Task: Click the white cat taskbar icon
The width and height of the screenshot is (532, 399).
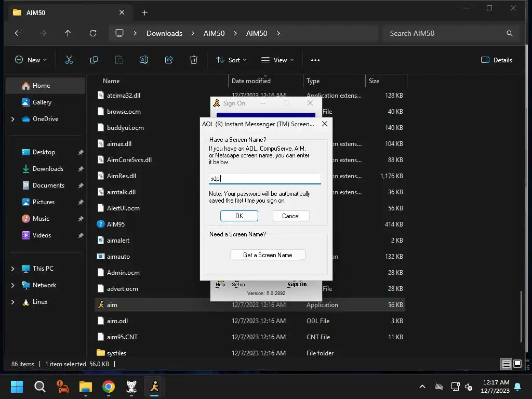Action: [131, 387]
